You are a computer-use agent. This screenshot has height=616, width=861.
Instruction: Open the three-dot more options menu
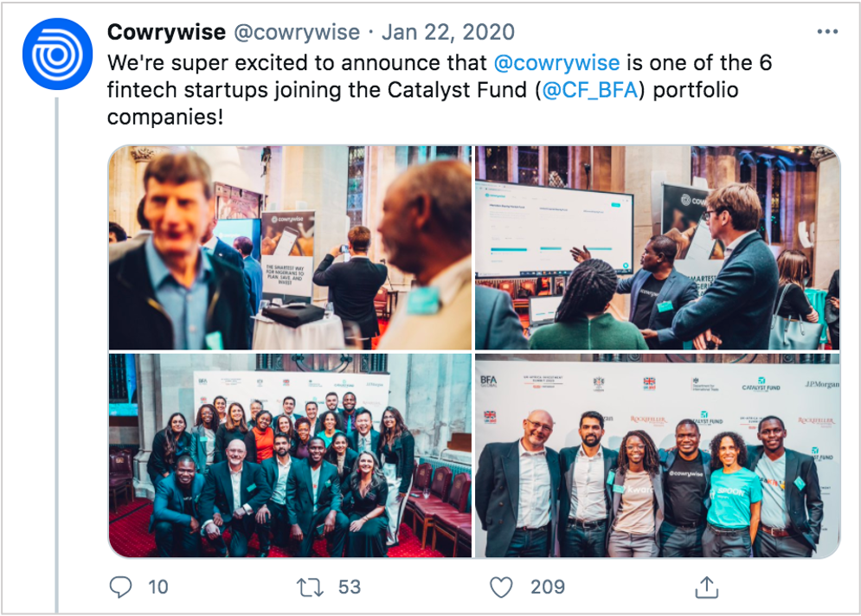[x=827, y=32]
